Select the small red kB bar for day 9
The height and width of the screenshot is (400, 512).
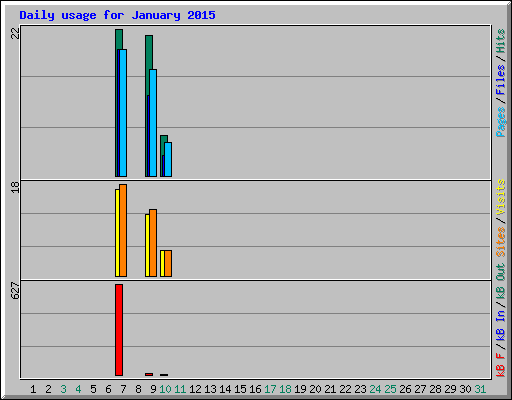pos(149,374)
